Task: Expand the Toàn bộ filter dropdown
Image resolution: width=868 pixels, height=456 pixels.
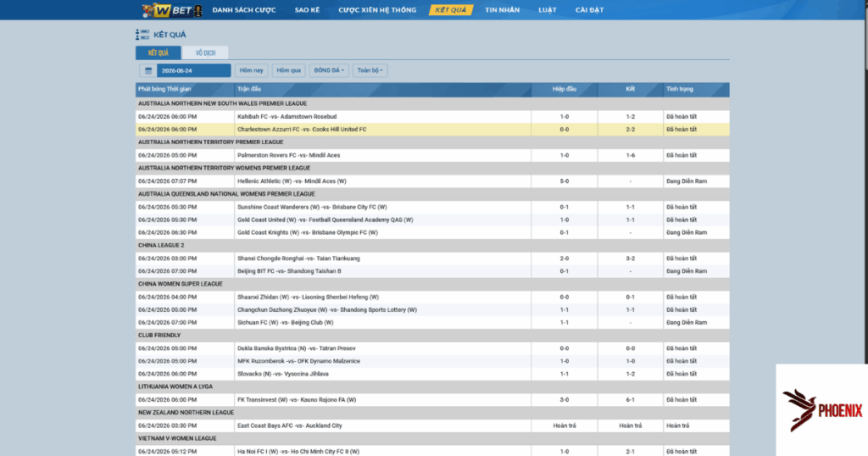Action: pos(370,71)
